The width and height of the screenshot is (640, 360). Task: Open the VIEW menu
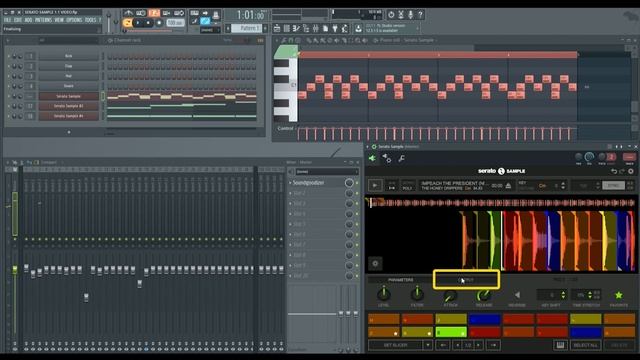[x=59, y=20]
